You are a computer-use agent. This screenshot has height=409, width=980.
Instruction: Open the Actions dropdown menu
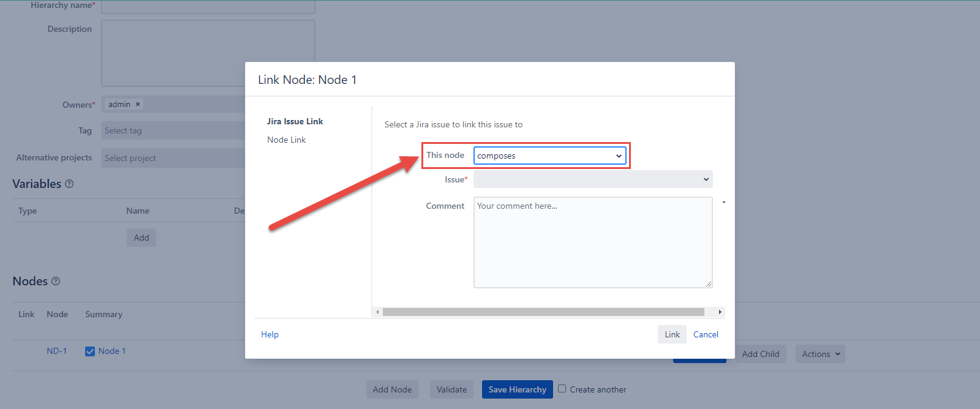(820, 354)
